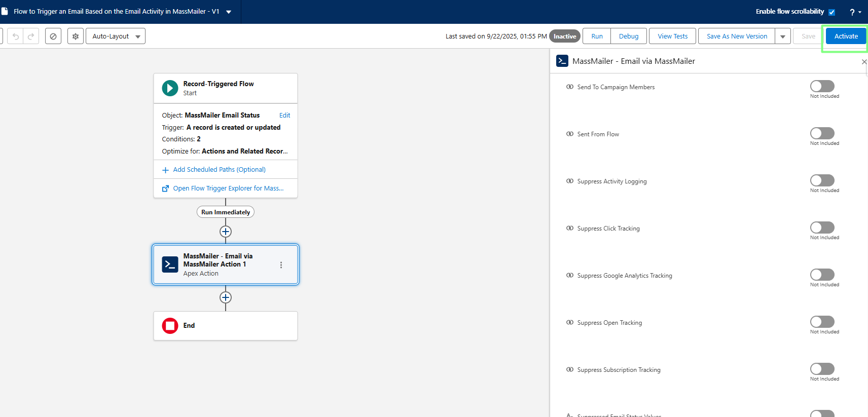Viewport: 868px width, 417px height.
Task: Click the field type icon beside Suppress Click Tracking
Action: click(x=570, y=228)
